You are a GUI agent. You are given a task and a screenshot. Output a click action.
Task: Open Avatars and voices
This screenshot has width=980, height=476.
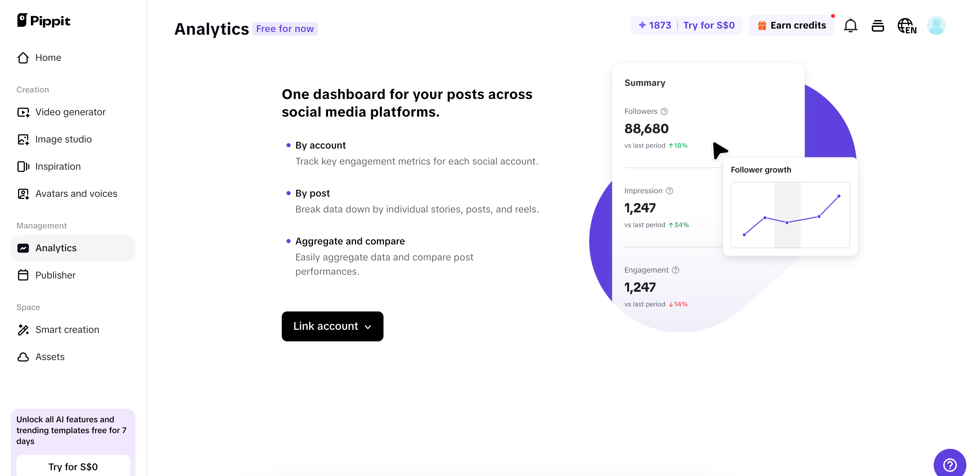tap(76, 193)
